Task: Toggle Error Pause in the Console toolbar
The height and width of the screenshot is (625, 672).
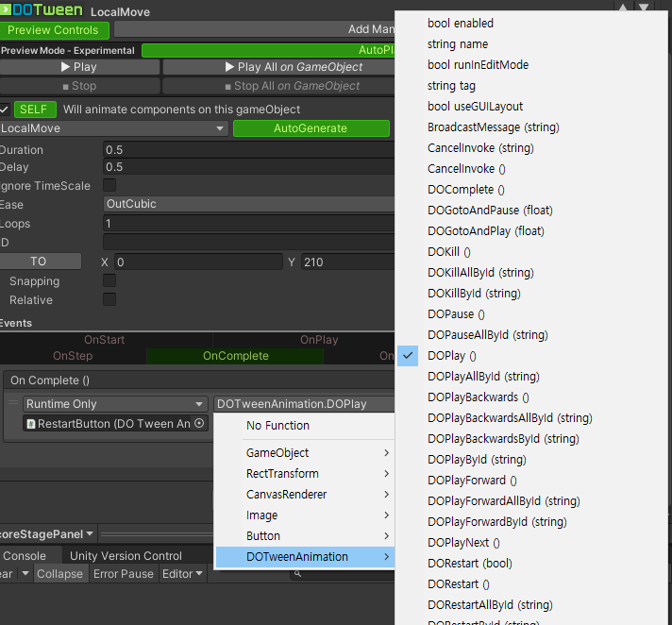Action: click(x=124, y=574)
